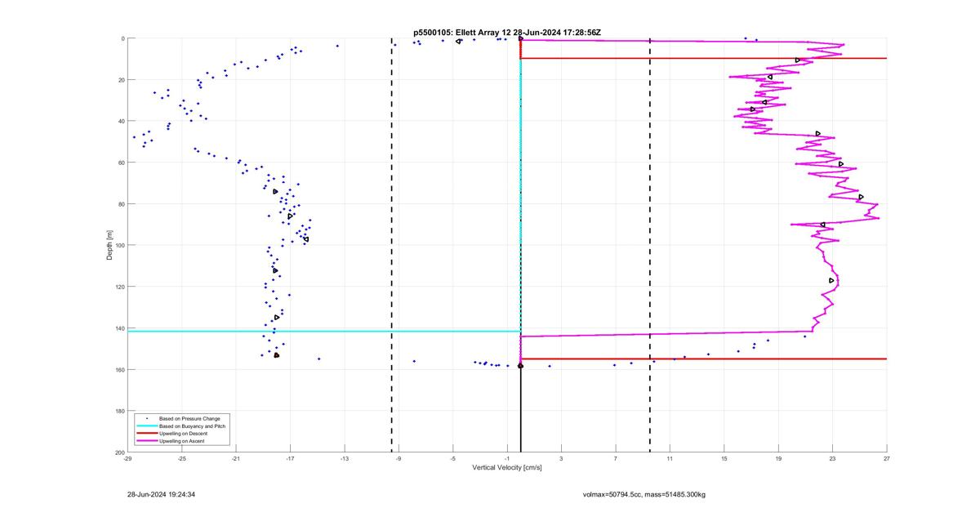Click y-axis tick label 40
The height and width of the screenshot is (508, 980).
tap(121, 121)
